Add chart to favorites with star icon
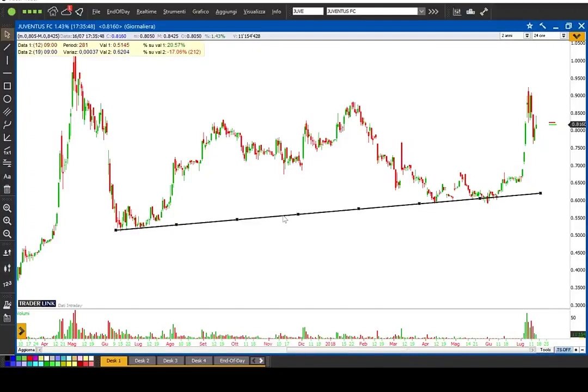Image resolution: width=588 pixels, height=392 pixels. pyautogui.click(x=530, y=26)
